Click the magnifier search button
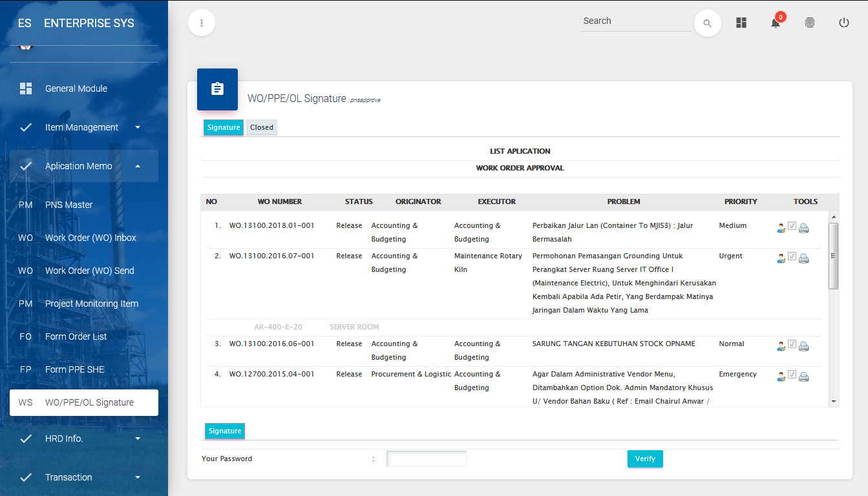The image size is (868, 496). [707, 23]
